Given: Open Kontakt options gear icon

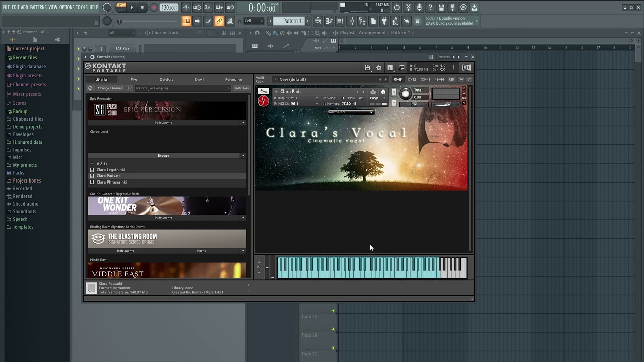Looking at the screenshot, I should (379, 68).
